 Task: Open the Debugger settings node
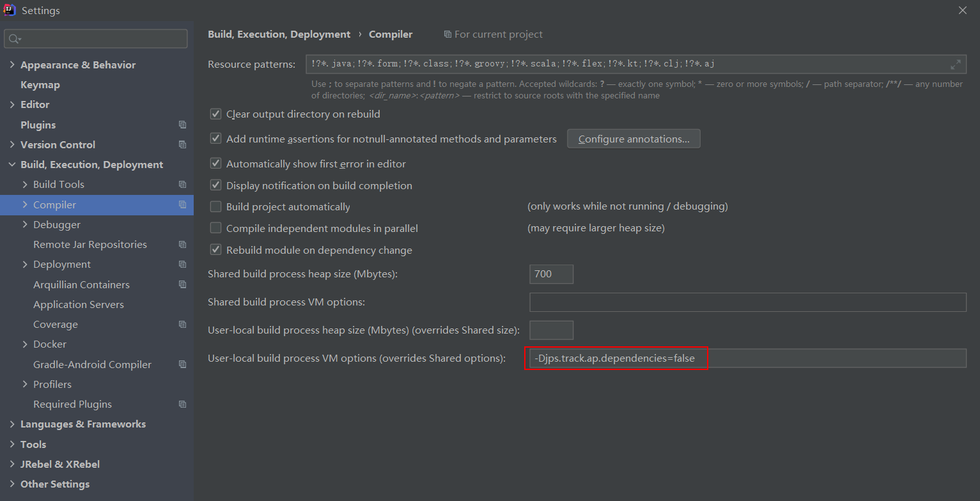tap(56, 224)
